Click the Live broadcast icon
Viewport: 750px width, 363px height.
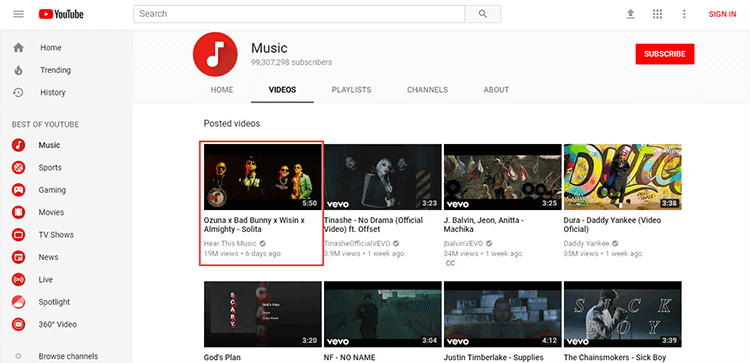[x=18, y=280]
